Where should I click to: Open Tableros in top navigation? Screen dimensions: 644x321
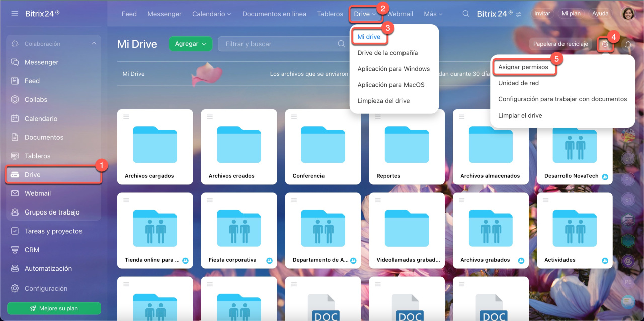coord(330,14)
